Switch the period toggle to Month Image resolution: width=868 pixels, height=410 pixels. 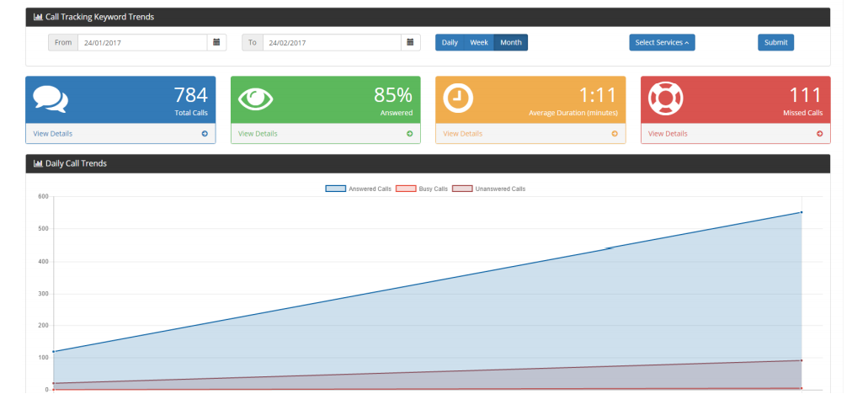[511, 43]
